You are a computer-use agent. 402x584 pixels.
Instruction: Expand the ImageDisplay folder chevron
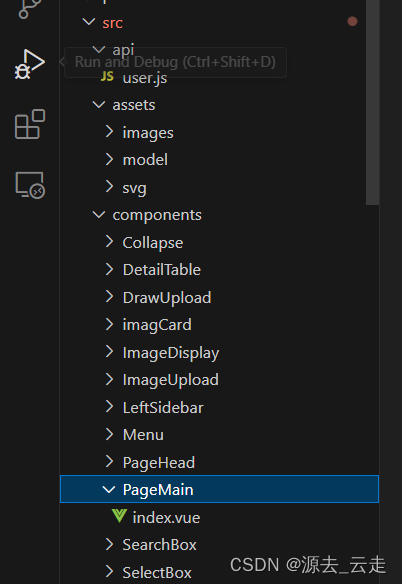point(109,351)
